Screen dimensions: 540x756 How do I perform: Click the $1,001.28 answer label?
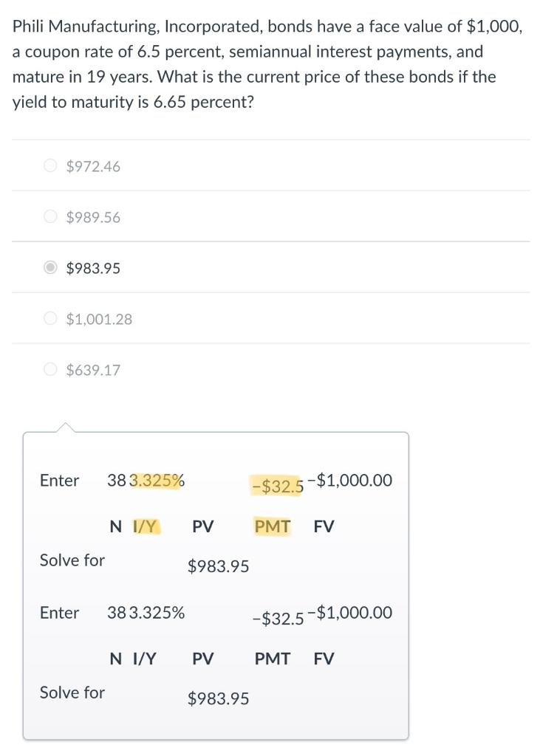(x=99, y=319)
